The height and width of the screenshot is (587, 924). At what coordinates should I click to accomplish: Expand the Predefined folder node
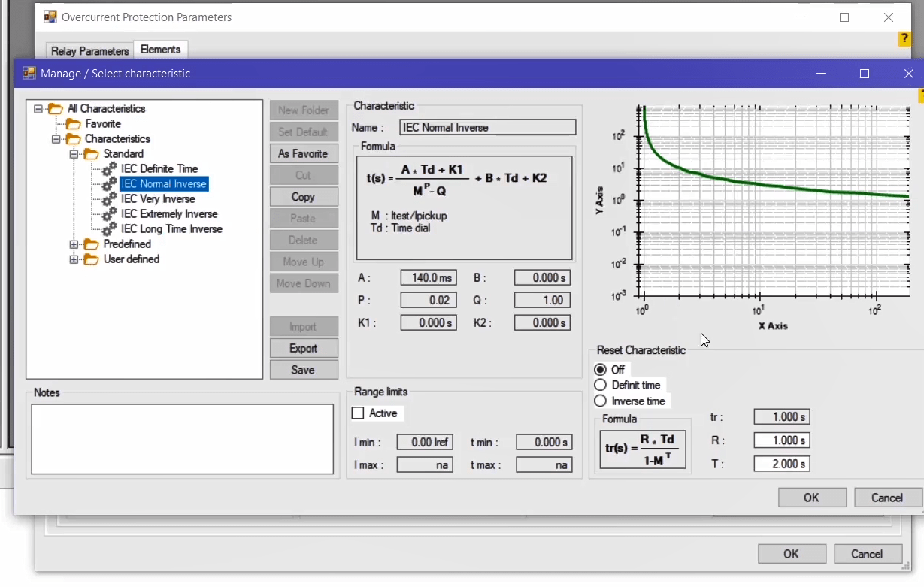[74, 244]
